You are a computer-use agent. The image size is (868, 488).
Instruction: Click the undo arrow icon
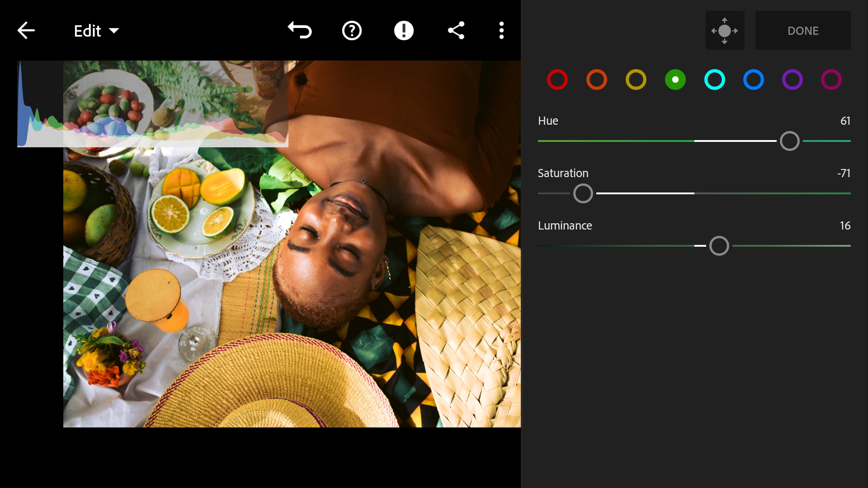click(299, 30)
